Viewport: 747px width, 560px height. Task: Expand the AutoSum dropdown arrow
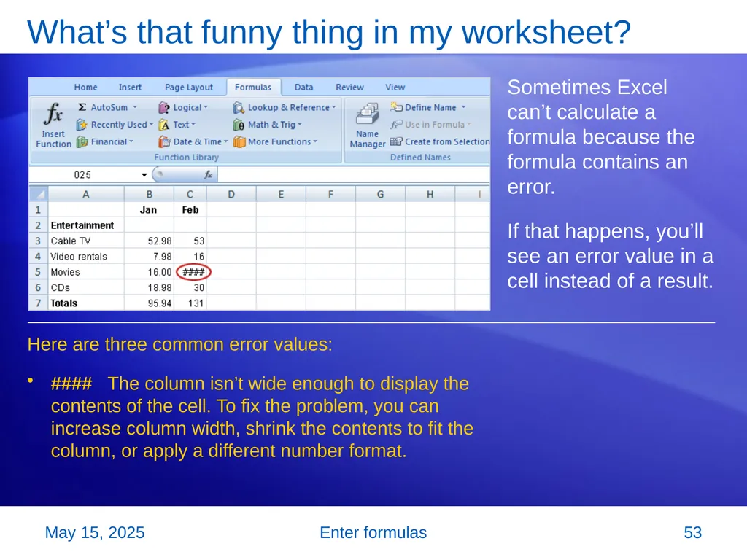coord(135,107)
